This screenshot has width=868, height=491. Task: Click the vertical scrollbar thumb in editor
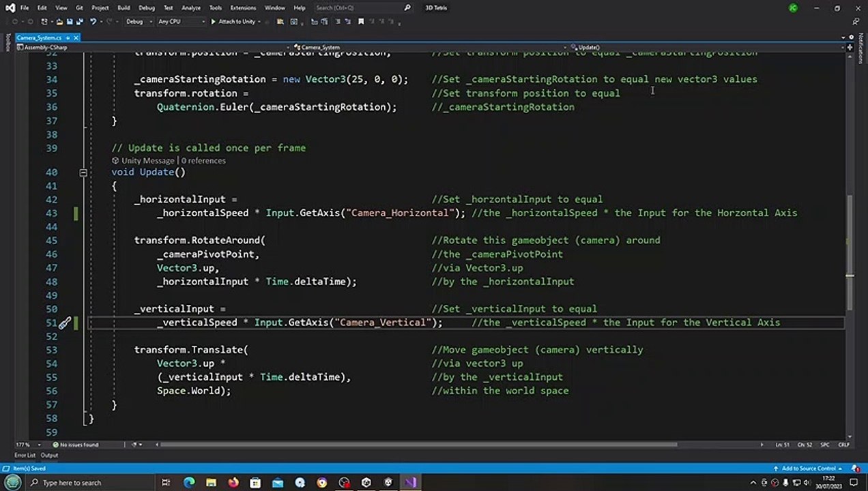coord(850,252)
